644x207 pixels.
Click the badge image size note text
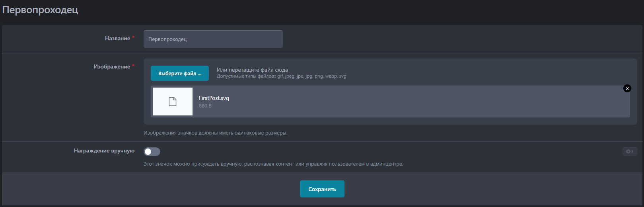pyautogui.click(x=215, y=133)
